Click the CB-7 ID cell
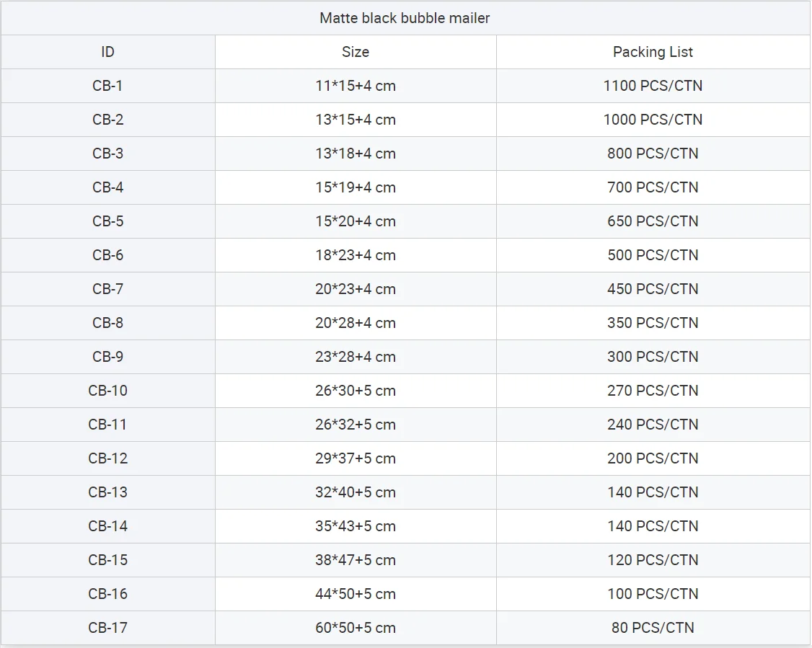The image size is (812, 648). pyautogui.click(x=107, y=289)
